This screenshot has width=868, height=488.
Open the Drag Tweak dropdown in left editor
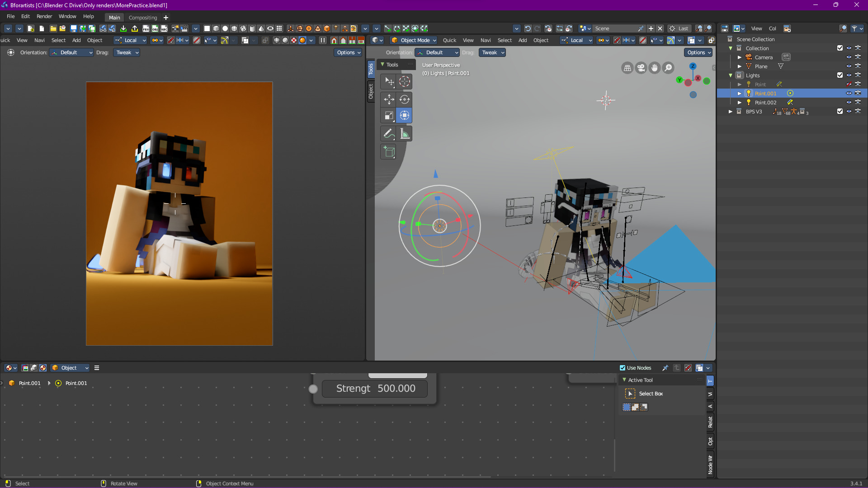[127, 52]
